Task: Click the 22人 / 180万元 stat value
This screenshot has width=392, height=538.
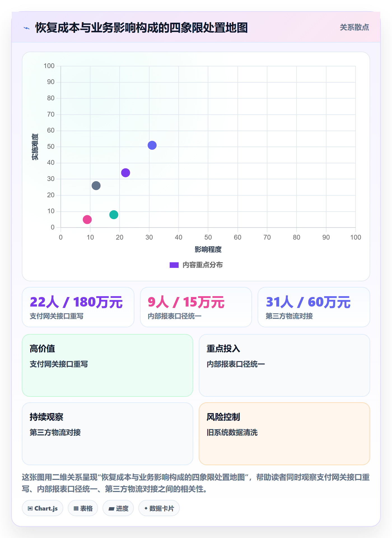Action: 76,302
